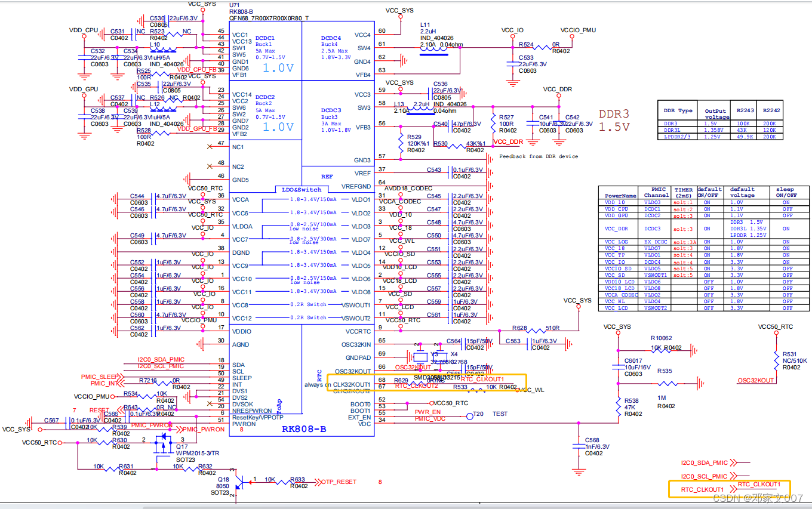Click the OutPut voltage column header
Image resolution: width=812 pixels, height=509 pixels.
point(715,113)
